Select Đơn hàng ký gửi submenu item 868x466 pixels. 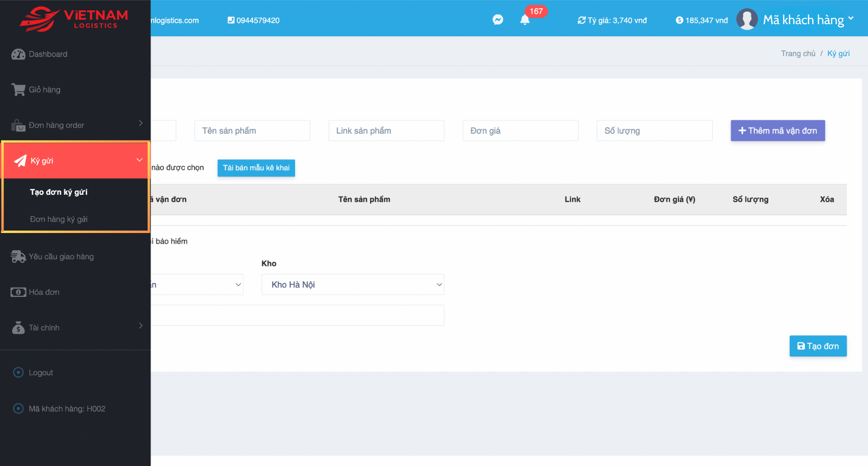59,219
